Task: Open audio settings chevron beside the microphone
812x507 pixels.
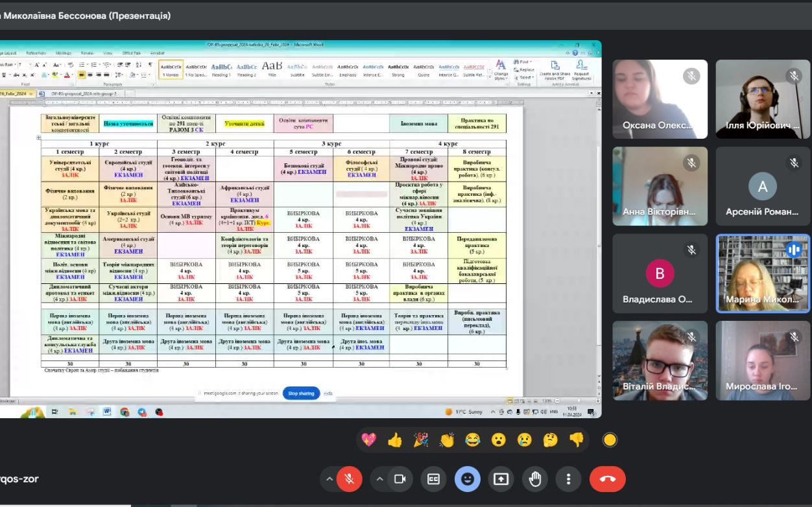Action: [329, 479]
